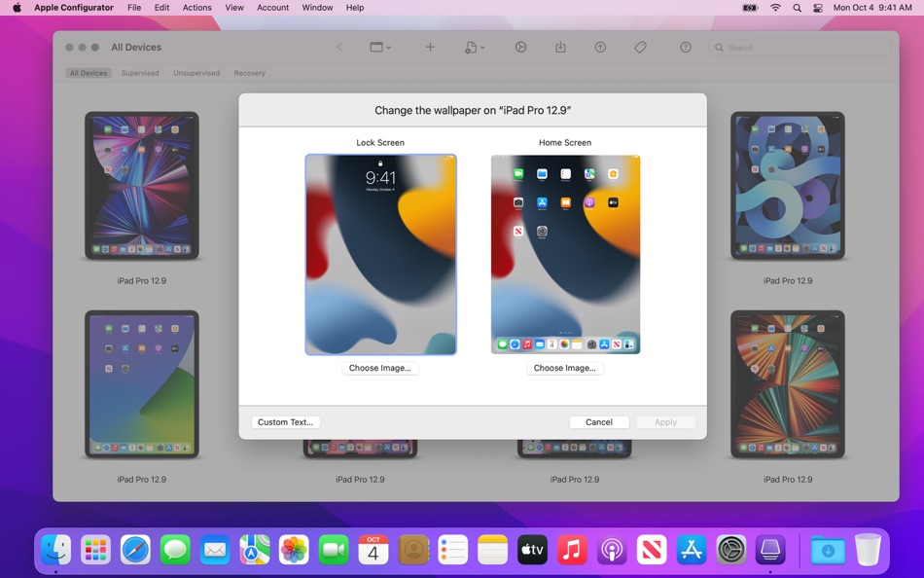Image resolution: width=924 pixels, height=578 pixels.
Task: Select the iPad with blue swirl wallpaper
Action: pos(788,185)
